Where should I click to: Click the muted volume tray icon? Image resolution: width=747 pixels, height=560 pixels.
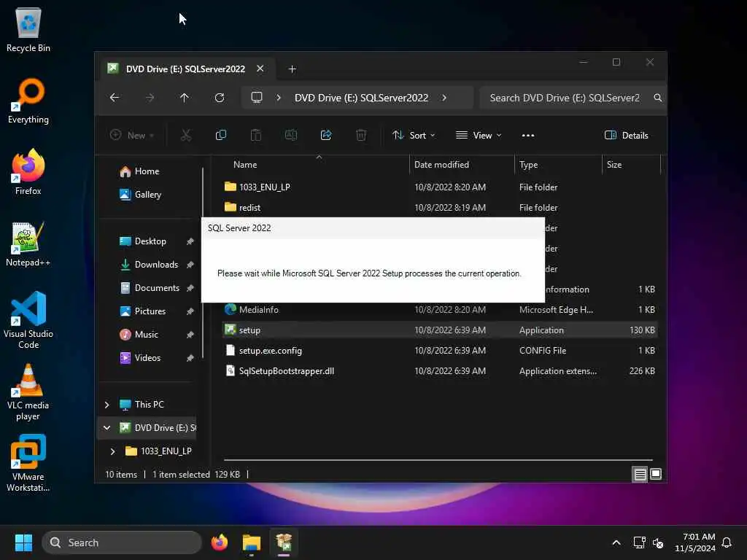coord(659,542)
